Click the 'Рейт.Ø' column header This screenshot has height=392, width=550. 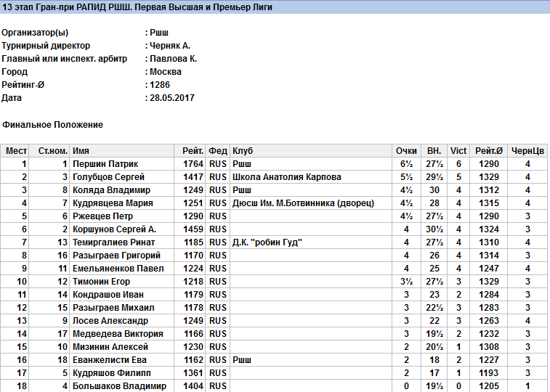tap(489, 151)
